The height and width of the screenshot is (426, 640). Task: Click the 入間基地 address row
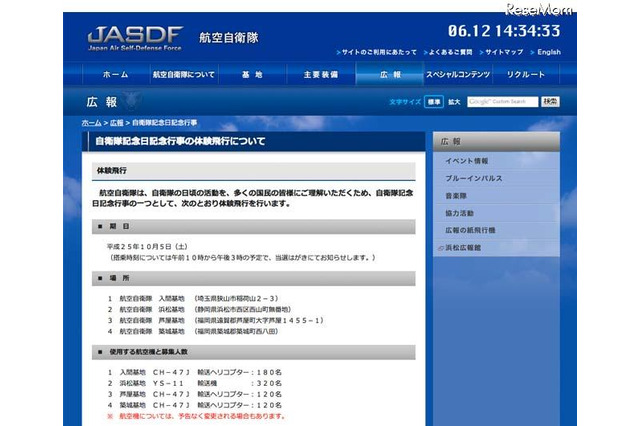pyautogui.click(x=194, y=299)
